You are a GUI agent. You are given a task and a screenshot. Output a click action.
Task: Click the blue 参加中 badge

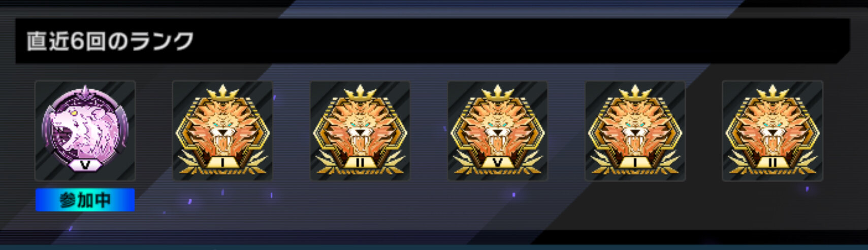point(85,200)
